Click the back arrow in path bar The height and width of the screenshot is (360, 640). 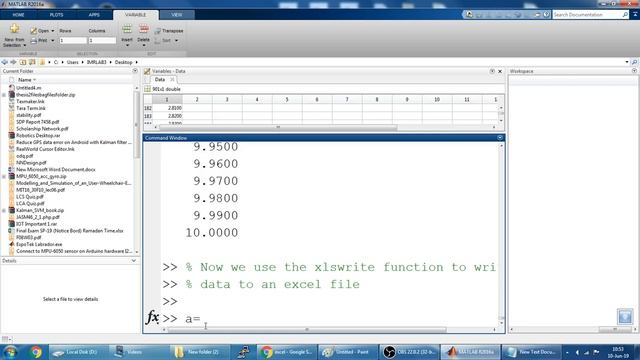[5, 62]
